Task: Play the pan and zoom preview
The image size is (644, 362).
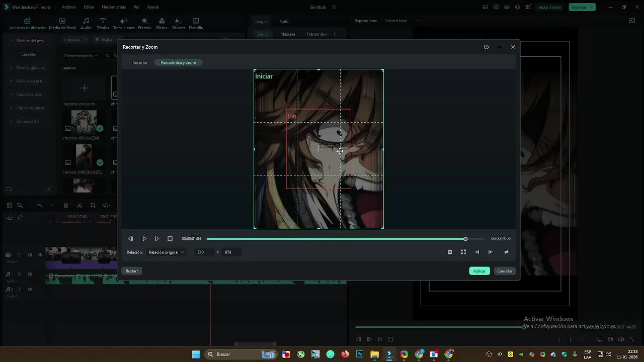Action: 157,239
